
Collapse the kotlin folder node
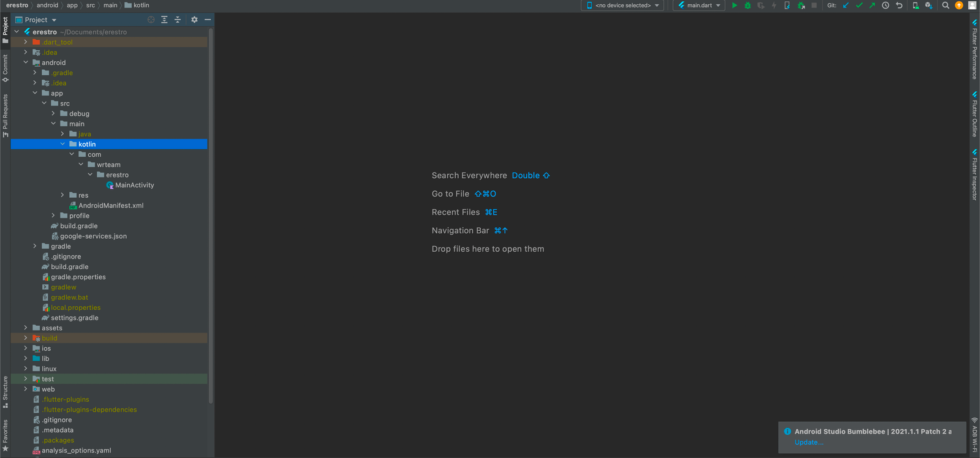click(x=62, y=145)
